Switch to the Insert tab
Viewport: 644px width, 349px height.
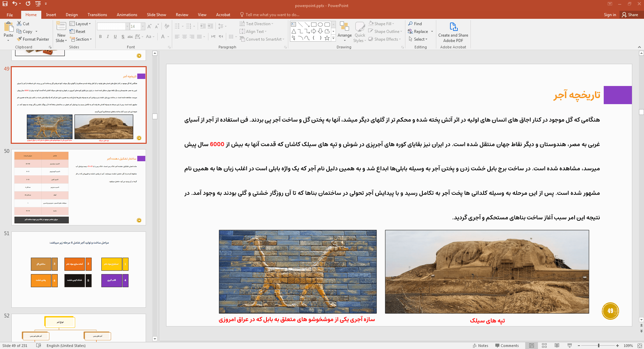tap(51, 15)
